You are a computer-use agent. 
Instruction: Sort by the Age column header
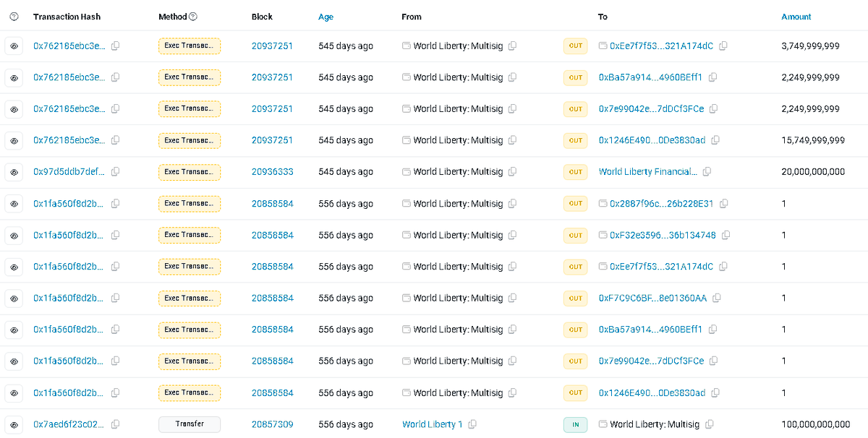[326, 17]
